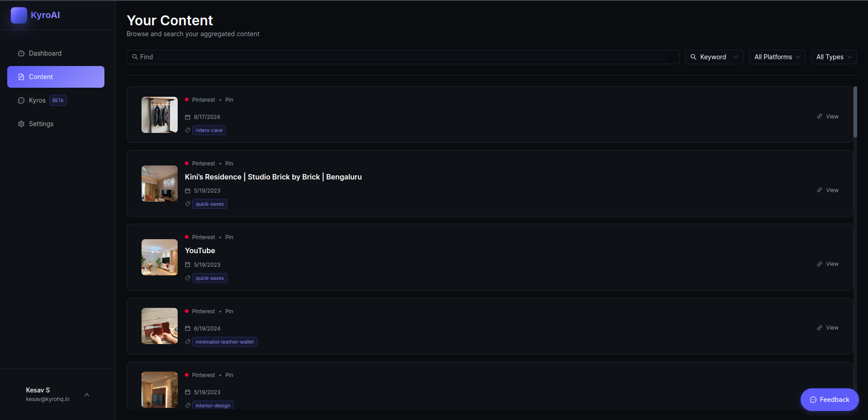Click the tag icon beside quick-saves
The height and width of the screenshot is (420, 868).
(x=187, y=204)
